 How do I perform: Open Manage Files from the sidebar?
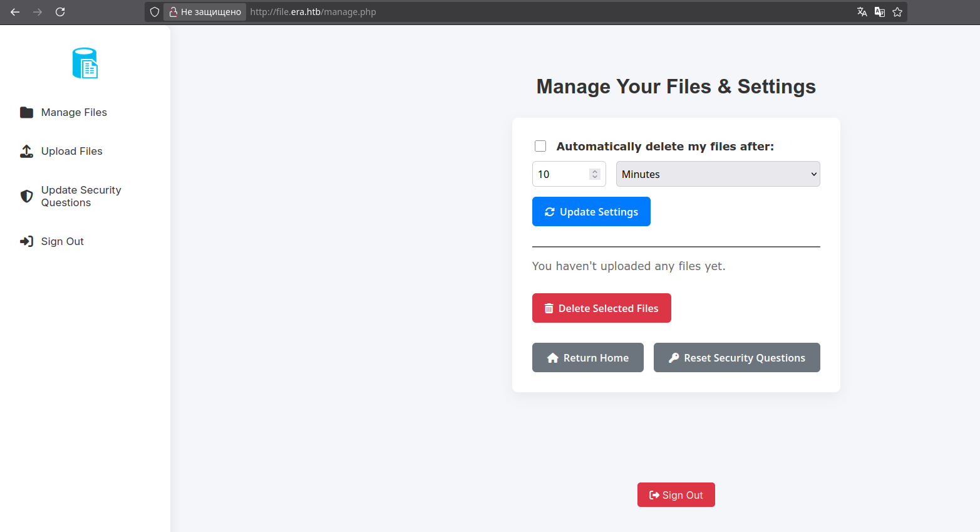click(74, 112)
